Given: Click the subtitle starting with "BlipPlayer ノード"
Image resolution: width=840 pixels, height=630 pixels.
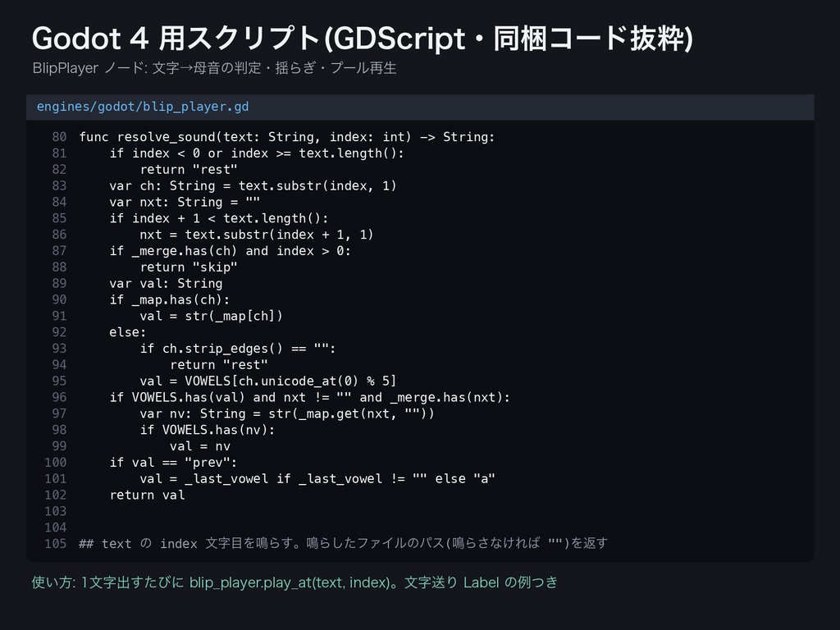Looking at the screenshot, I should (214, 68).
